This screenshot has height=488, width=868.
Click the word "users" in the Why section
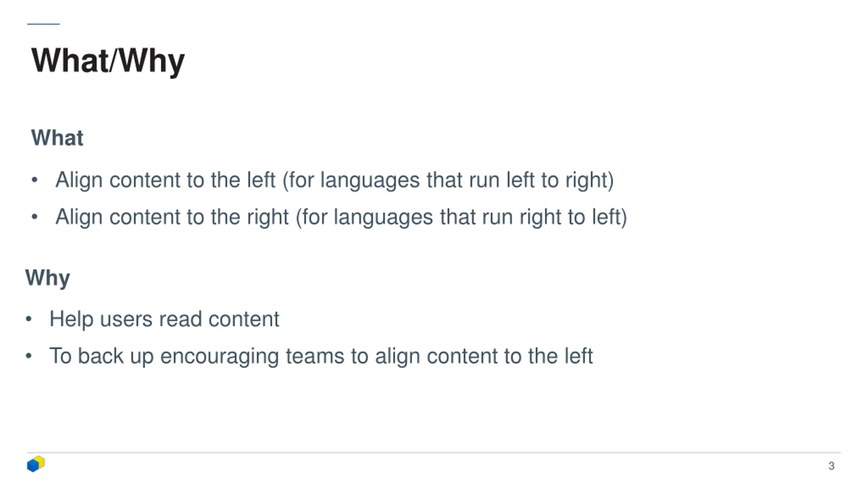(x=126, y=320)
